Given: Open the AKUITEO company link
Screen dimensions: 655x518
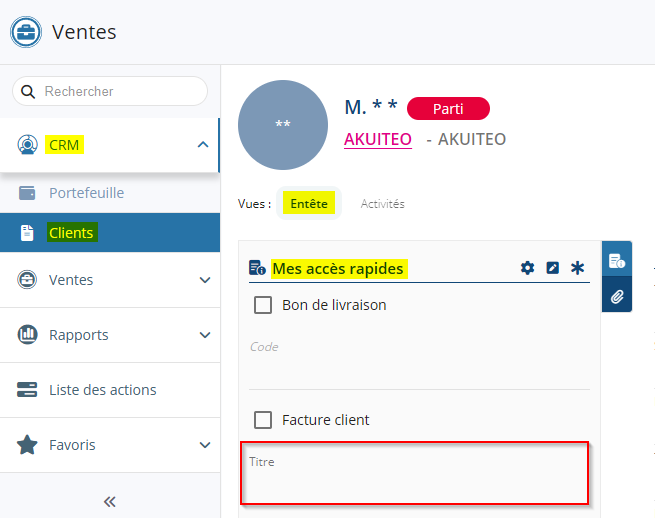Looking at the screenshot, I should [377, 139].
